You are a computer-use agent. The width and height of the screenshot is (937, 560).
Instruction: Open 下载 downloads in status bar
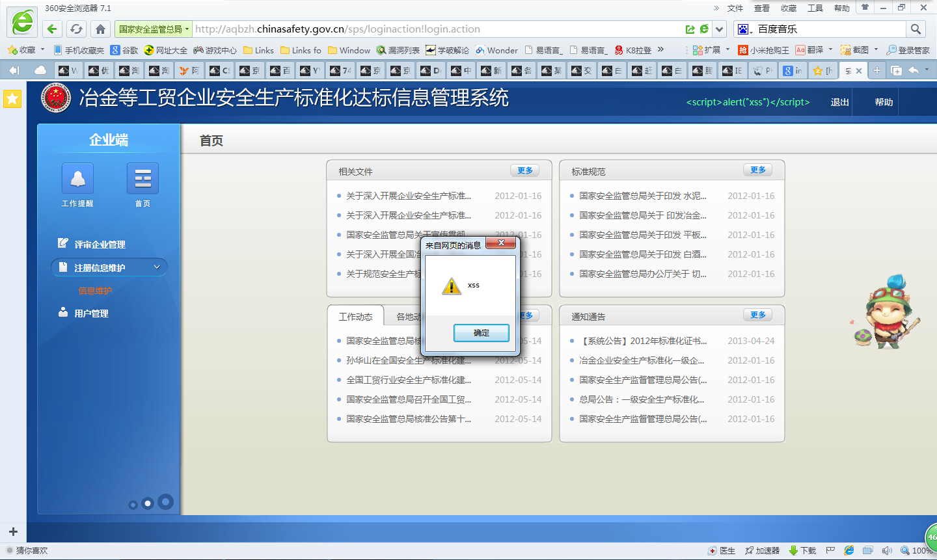click(802, 550)
